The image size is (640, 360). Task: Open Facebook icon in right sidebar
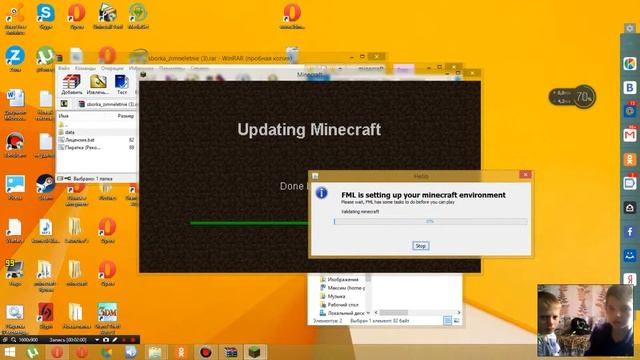tap(630, 232)
